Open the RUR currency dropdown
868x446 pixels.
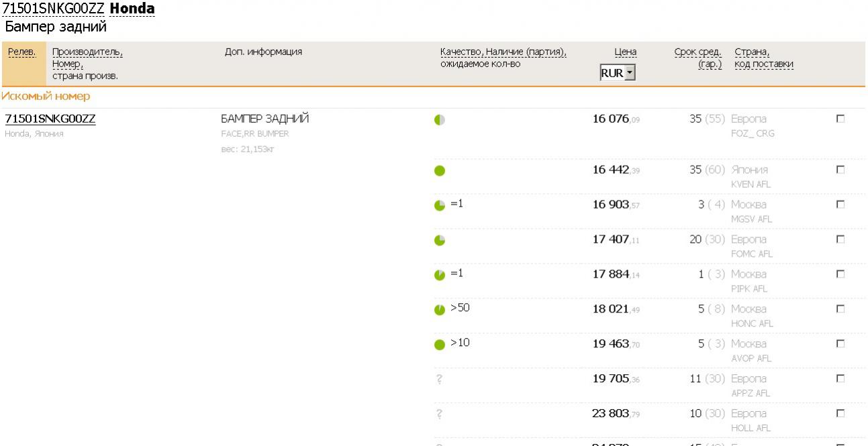pyautogui.click(x=618, y=73)
